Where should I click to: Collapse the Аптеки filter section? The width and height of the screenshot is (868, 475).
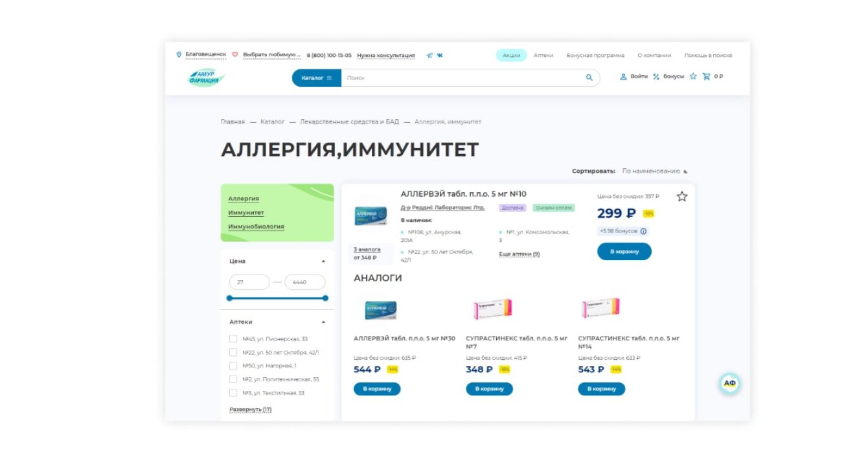[x=323, y=322]
